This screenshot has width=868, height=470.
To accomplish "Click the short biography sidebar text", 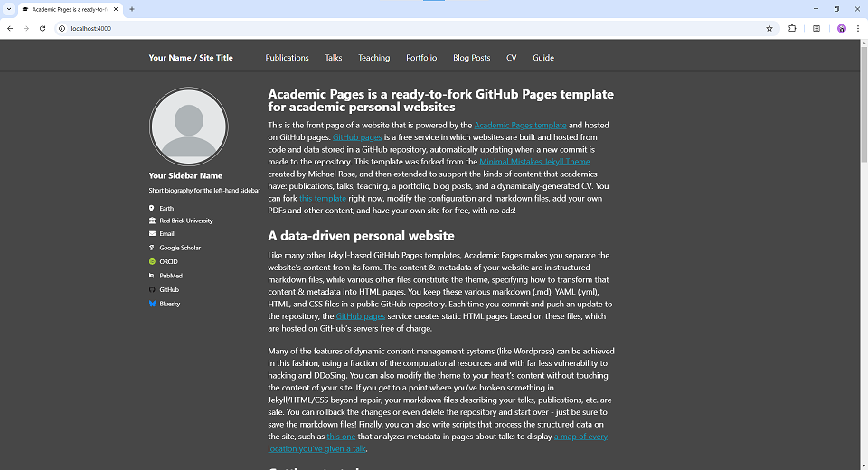I will pos(204,190).
